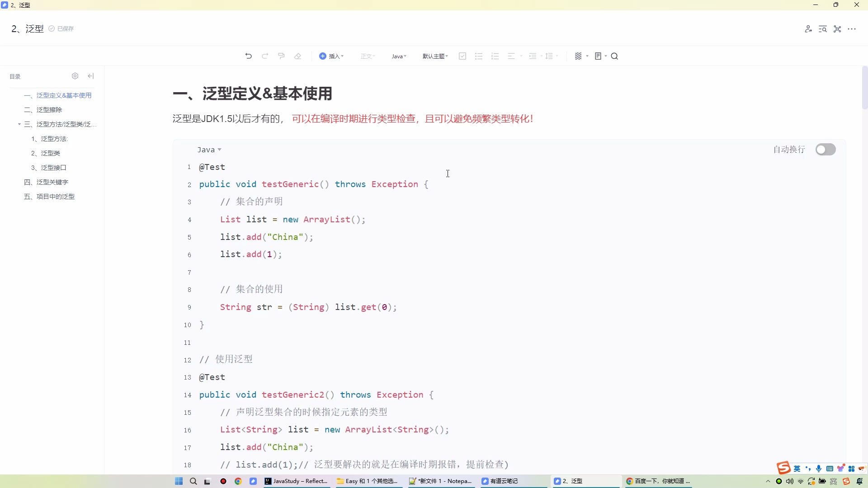Undo the last edit
The image size is (868, 488).
click(x=248, y=56)
